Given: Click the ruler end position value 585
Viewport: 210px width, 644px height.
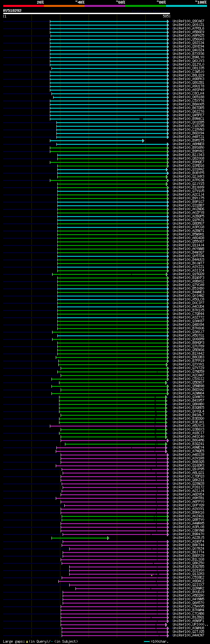Looking at the screenshot, I should [x=166, y=16].
